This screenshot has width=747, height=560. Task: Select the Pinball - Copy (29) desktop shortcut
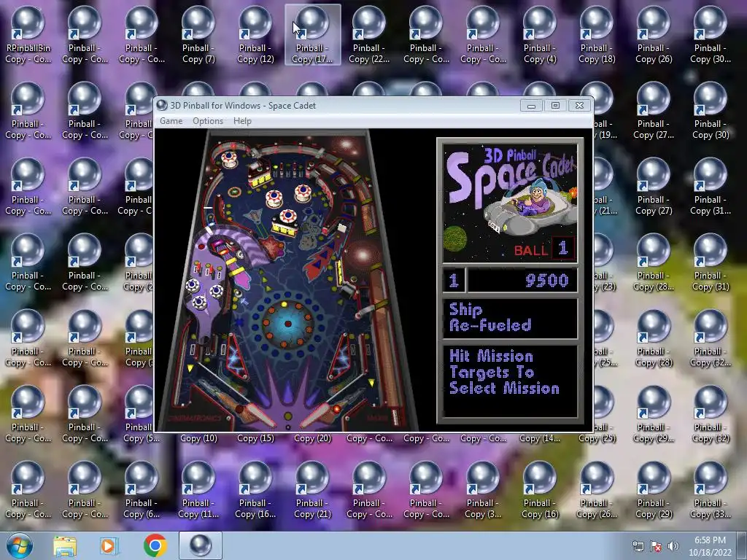(x=654, y=489)
